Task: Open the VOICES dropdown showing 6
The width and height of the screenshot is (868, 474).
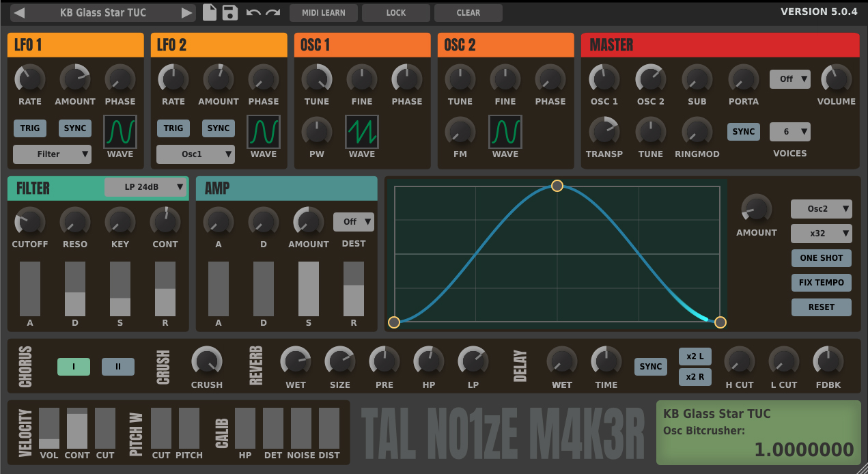Action: 790,132
